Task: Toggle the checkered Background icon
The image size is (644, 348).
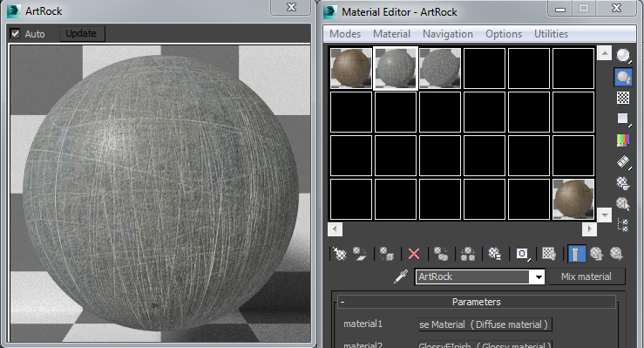Action: (623, 98)
